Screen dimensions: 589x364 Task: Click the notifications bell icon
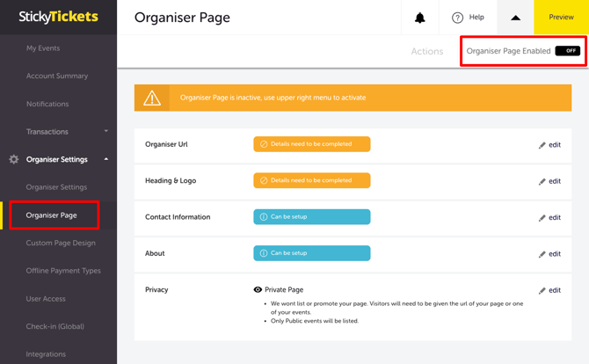[419, 18]
